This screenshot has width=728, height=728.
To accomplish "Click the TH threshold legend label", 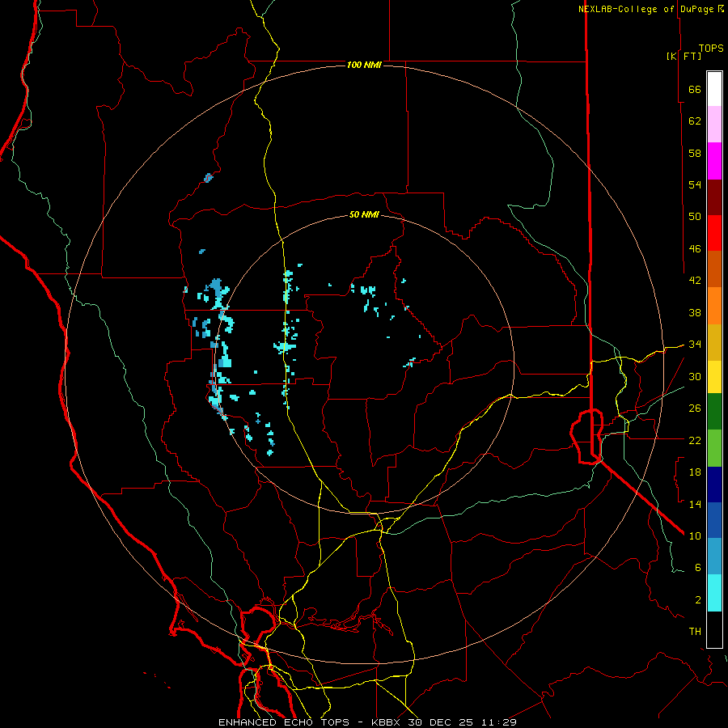I will [695, 632].
